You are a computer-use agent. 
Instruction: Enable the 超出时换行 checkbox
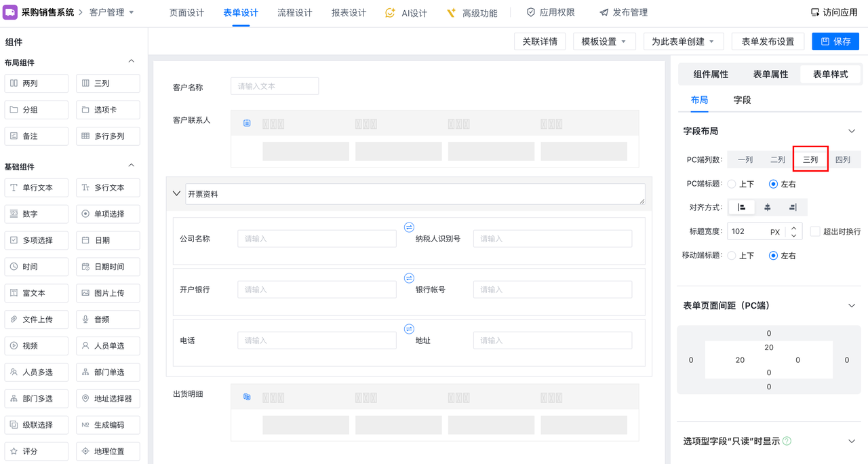point(815,231)
